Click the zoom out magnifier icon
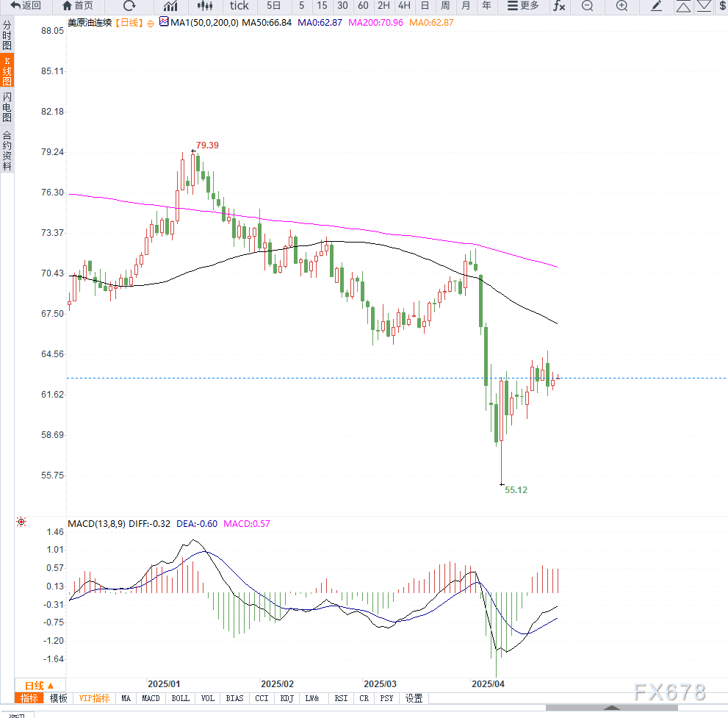The height and width of the screenshot is (718, 728). click(587, 6)
